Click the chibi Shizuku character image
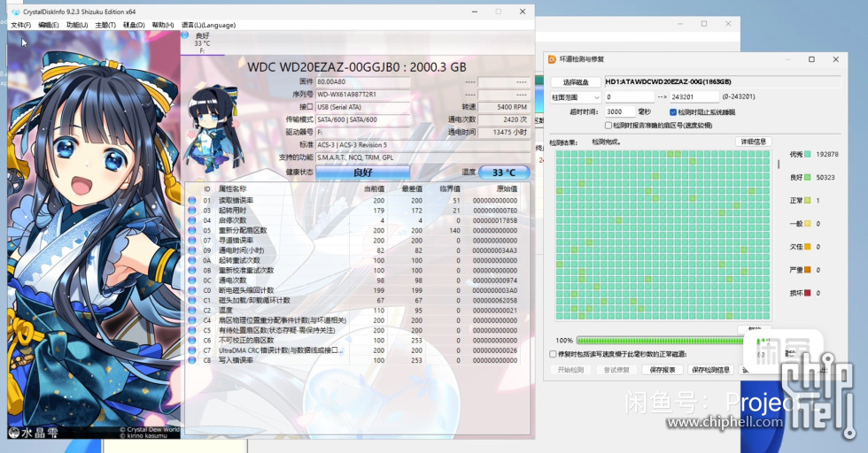 213,127
